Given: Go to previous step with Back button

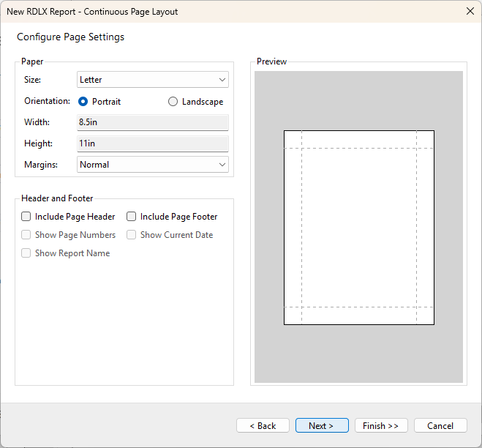Looking at the screenshot, I should [263, 425].
